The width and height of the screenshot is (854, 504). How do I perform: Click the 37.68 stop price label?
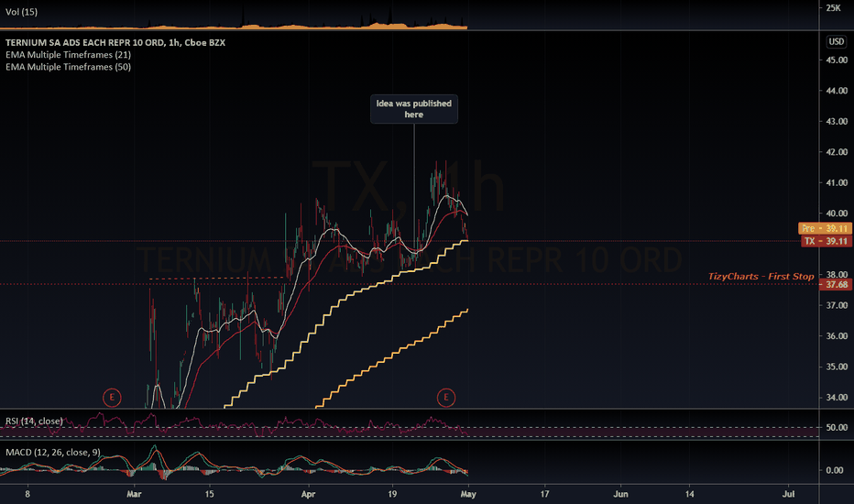click(836, 284)
